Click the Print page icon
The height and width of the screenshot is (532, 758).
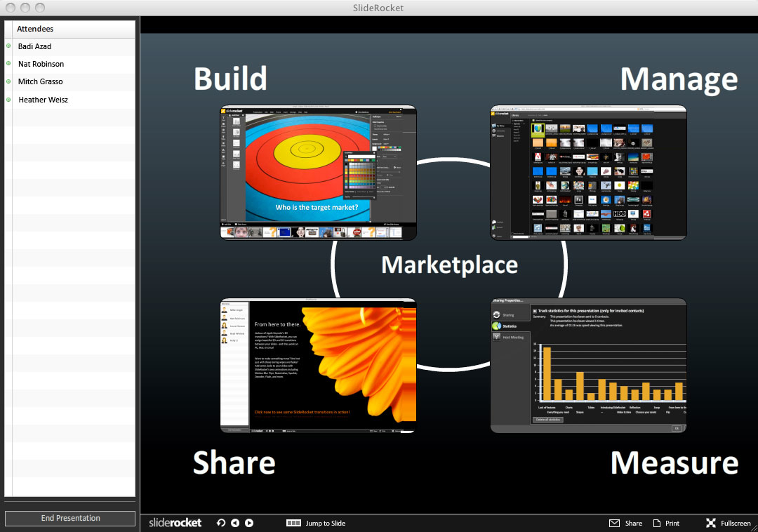click(x=656, y=524)
